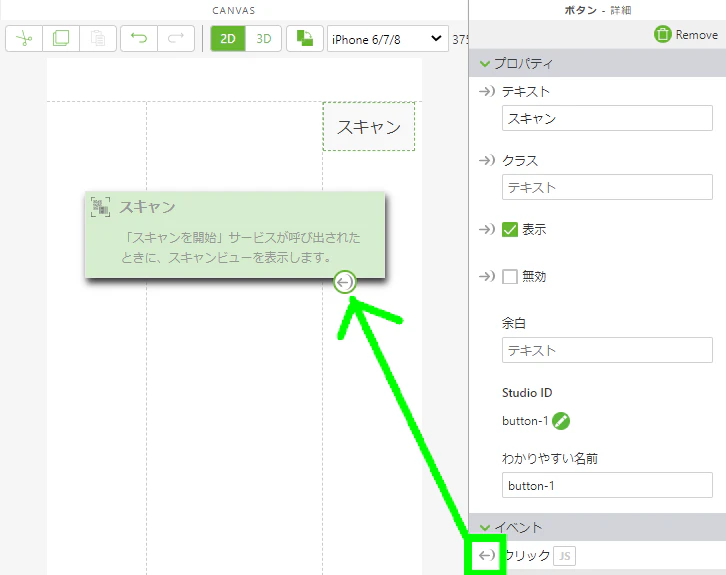Screen dimensions: 726x575
Task: Click the Studio ID label
Action: click(527, 393)
